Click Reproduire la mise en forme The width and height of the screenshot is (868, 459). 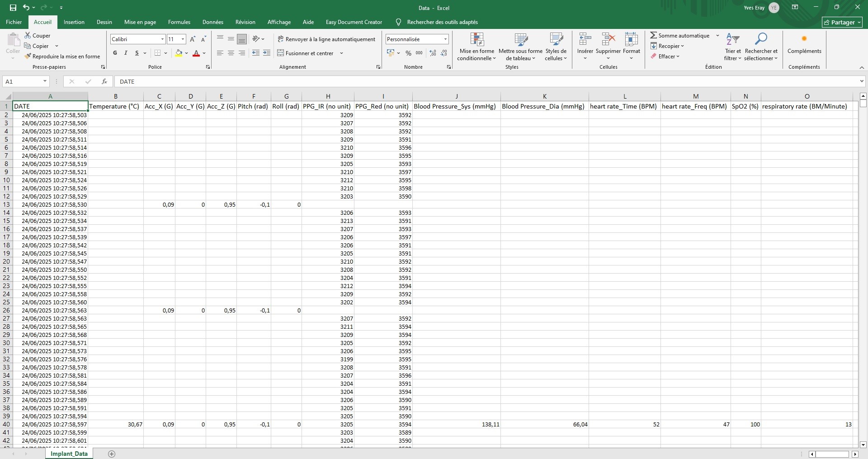(62, 57)
